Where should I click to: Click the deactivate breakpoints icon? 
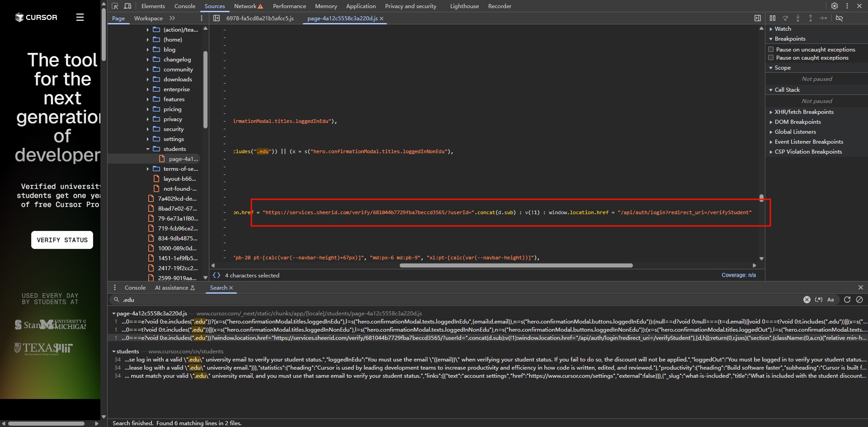[839, 18]
